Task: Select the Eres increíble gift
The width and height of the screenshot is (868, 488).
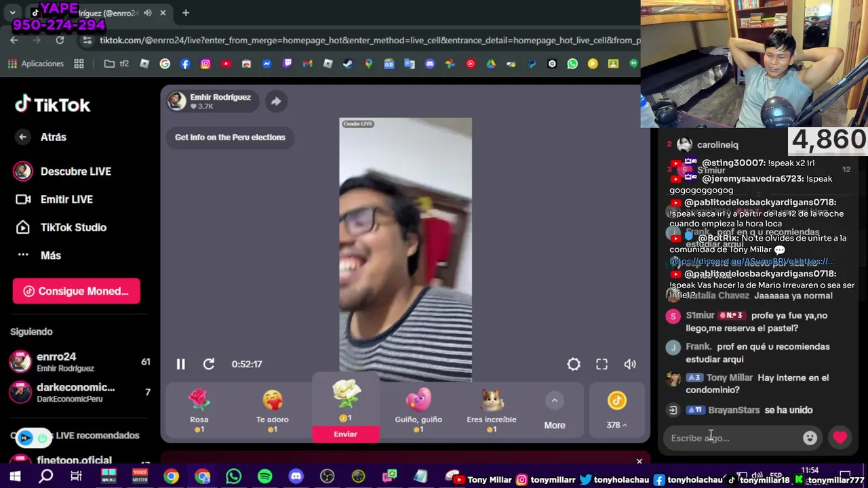Action: tap(492, 411)
